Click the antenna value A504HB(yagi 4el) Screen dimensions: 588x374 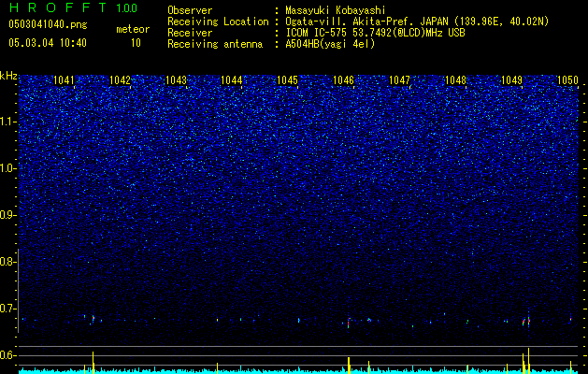click(x=330, y=44)
